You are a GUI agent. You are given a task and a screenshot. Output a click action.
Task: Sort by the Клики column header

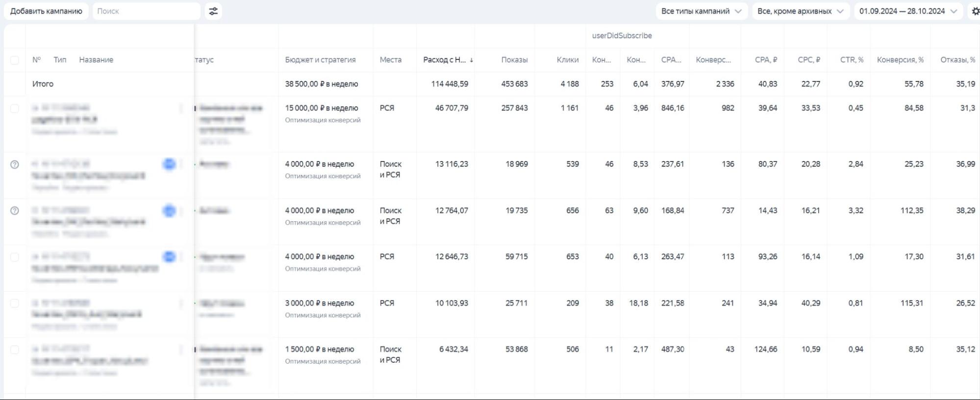pos(567,60)
